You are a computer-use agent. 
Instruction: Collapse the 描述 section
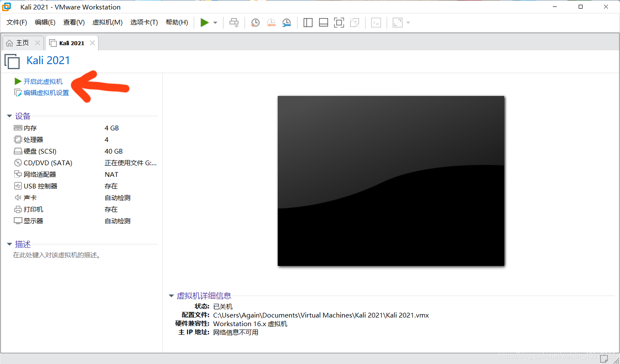9,244
